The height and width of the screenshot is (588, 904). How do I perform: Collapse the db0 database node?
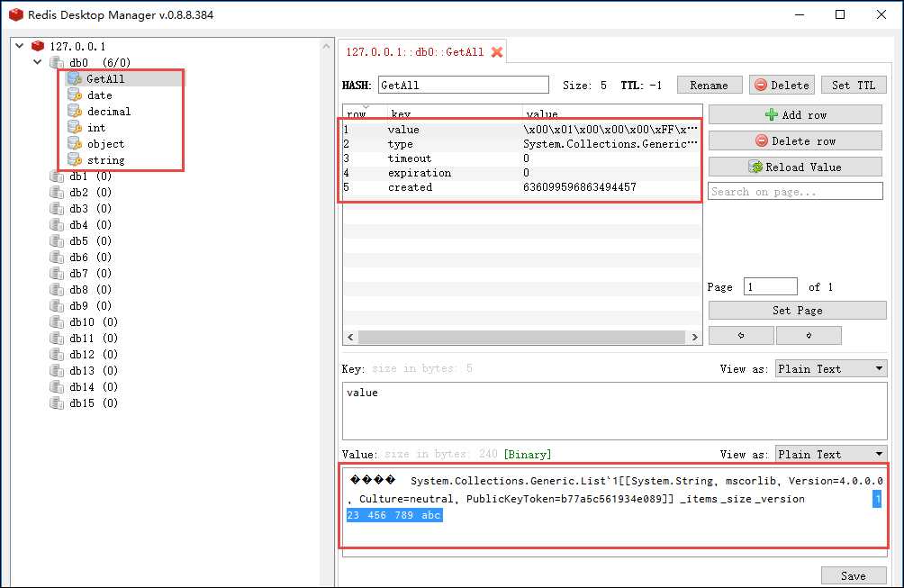coord(38,62)
